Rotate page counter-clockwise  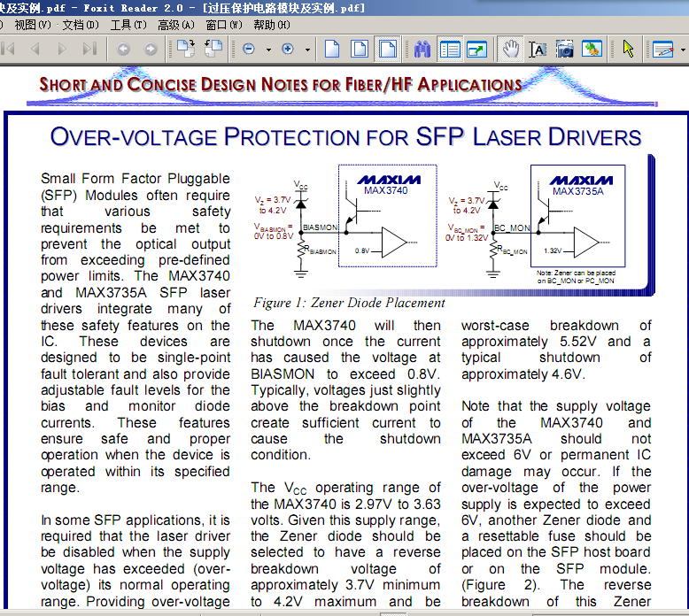pos(213,49)
